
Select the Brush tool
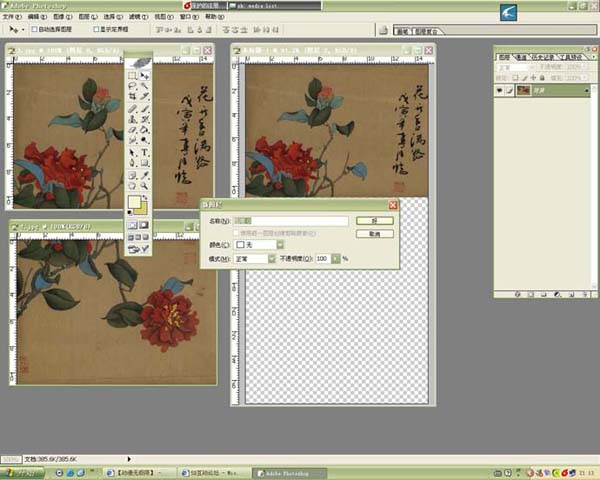coord(144,109)
